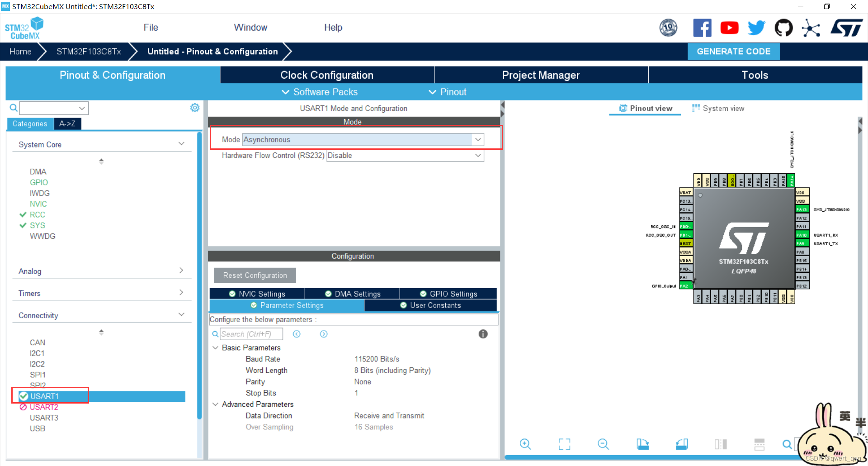Open the settings gear in categories panel
This screenshot has width=868, height=466.
point(195,108)
